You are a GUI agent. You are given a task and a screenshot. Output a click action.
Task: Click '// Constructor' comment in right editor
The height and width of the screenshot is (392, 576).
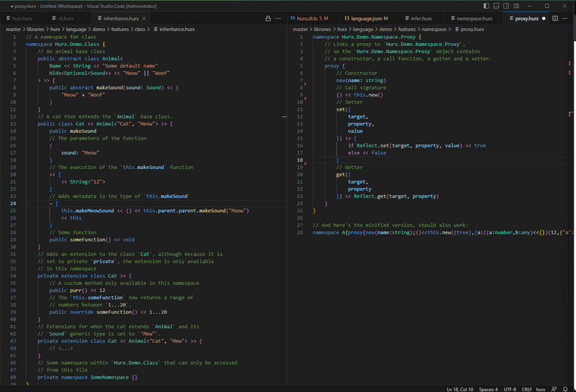(356, 73)
